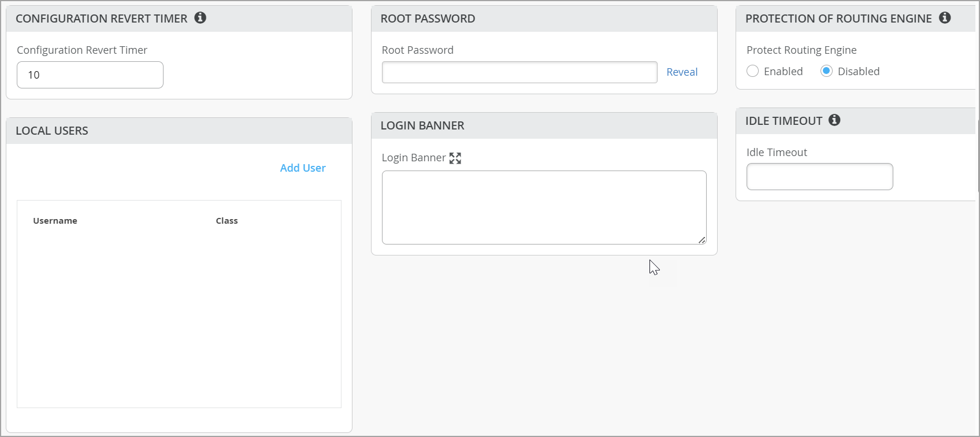The height and width of the screenshot is (437, 980).
Task: Focus the Configuration Revert Timer input field
Action: click(90, 75)
